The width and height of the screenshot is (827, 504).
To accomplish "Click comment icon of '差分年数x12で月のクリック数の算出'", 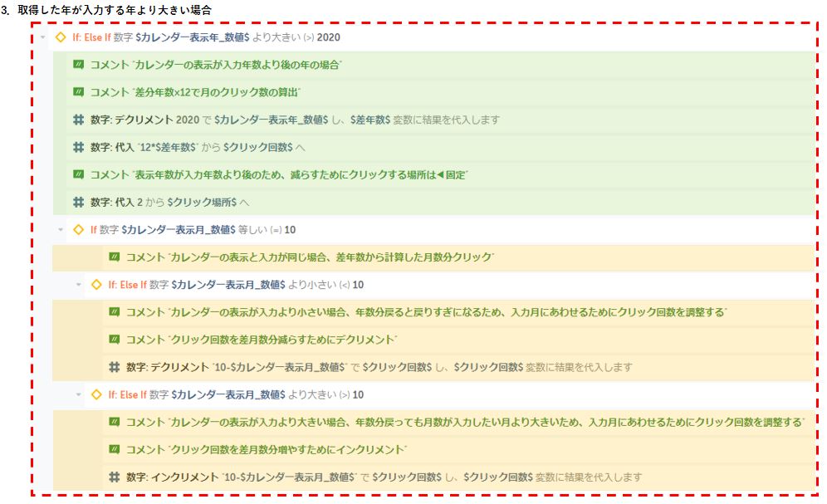I will tap(78, 91).
